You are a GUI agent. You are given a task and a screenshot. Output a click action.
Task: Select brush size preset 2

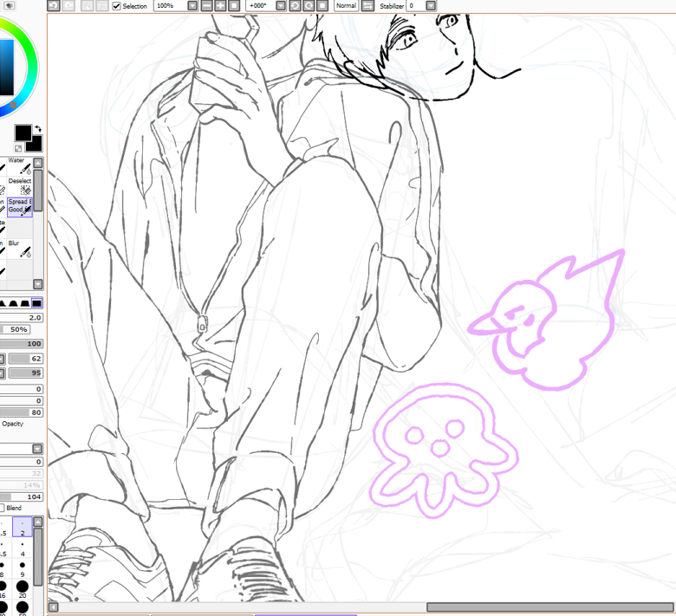tap(22, 528)
